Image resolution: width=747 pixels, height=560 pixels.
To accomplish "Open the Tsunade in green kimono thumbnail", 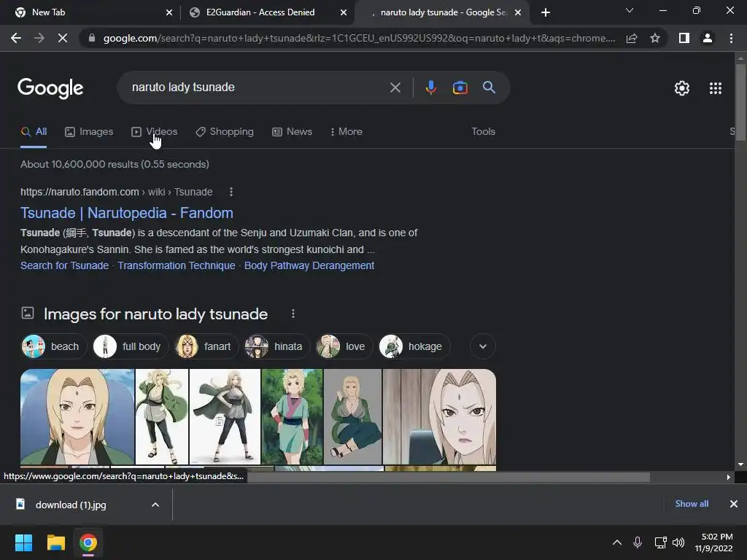I will (292, 416).
